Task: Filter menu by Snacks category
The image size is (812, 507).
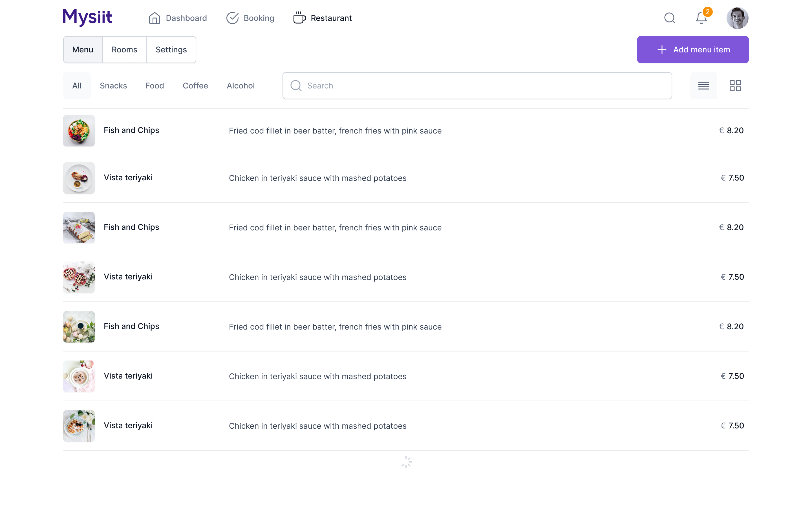Action: point(113,86)
